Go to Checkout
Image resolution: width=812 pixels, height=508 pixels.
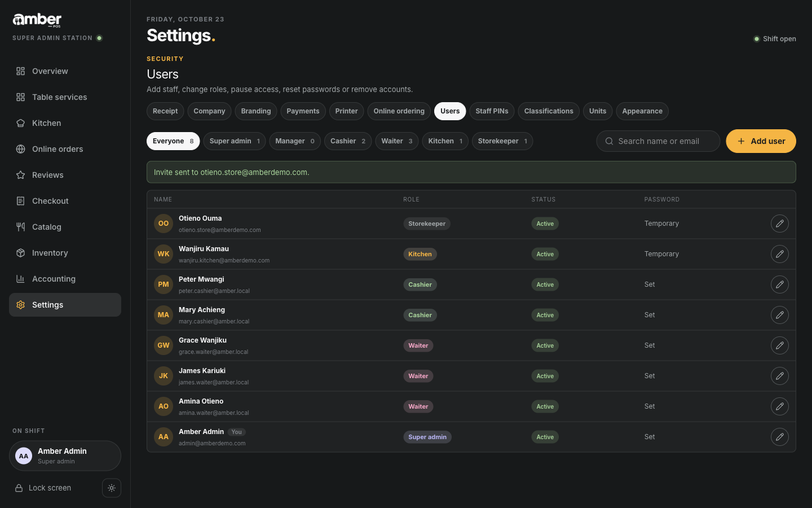pyautogui.click(x=65, y=201)
